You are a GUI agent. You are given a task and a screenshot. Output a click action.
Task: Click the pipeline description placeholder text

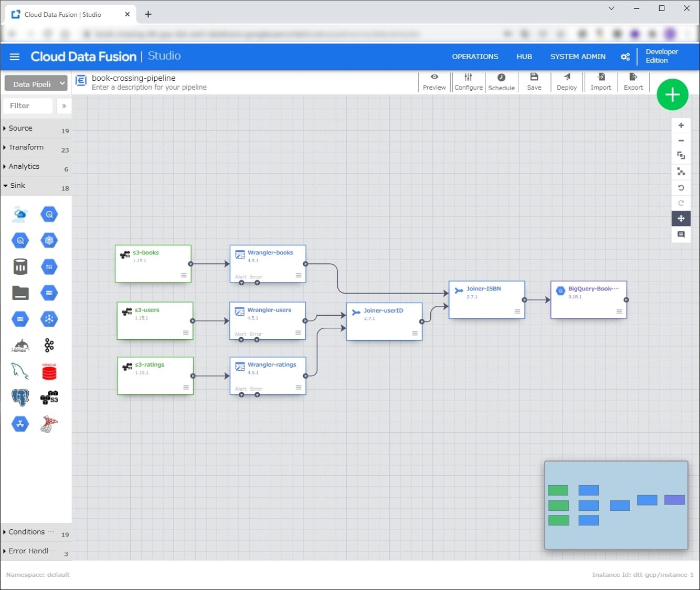(149, 88)
